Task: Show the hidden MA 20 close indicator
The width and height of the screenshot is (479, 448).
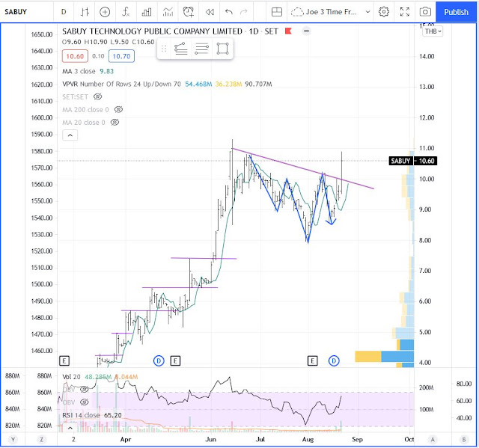Action: point(115,123)
